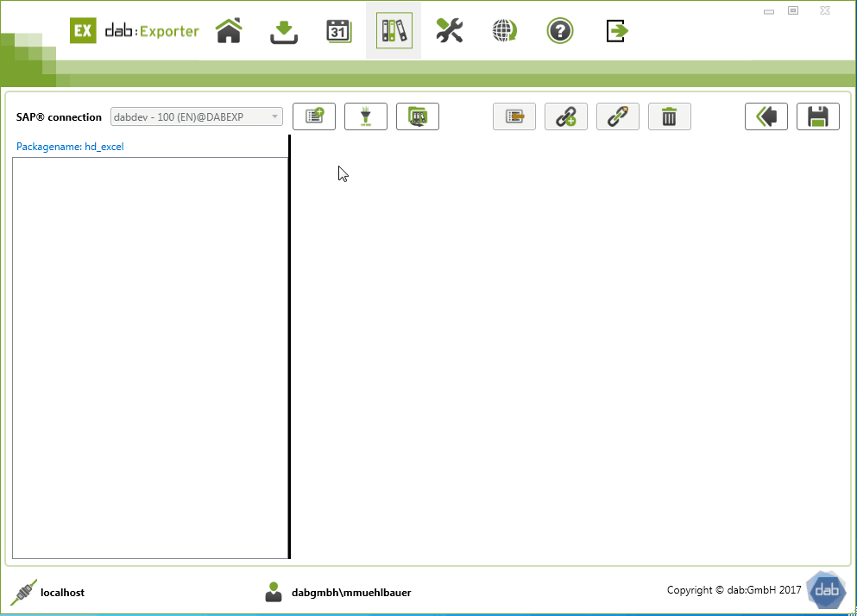Click the add link chain button
857x616 pixels.
point(566,116)
